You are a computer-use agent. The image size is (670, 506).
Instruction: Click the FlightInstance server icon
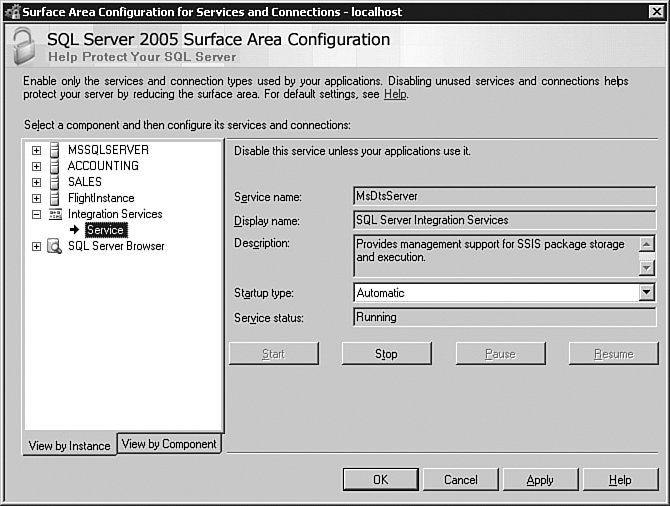tap(54, 198)
